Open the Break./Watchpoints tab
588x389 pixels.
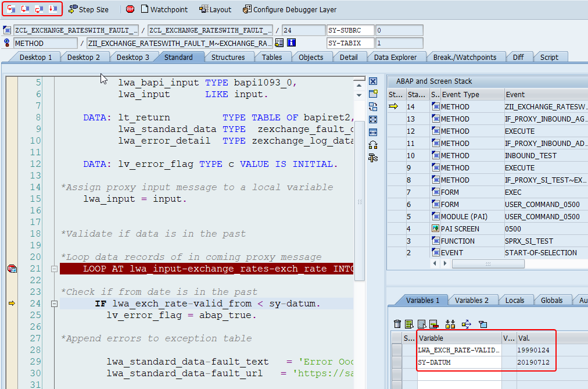(x=465, y=57)
